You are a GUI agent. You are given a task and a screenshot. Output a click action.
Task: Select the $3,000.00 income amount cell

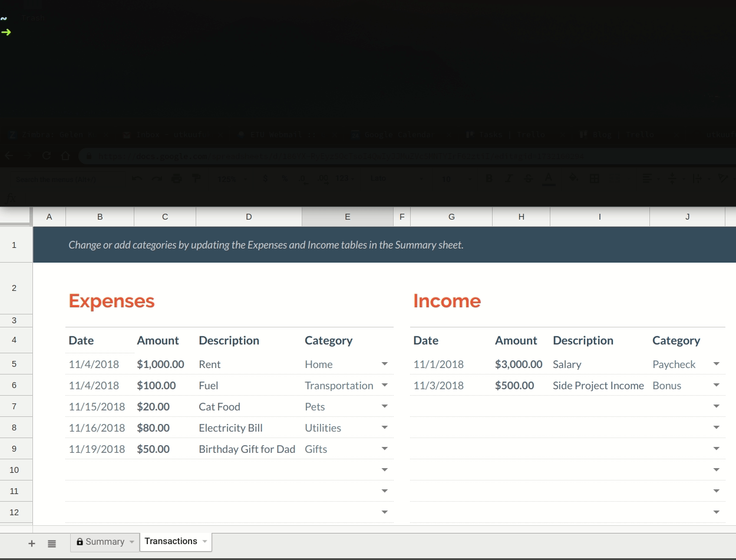pos(522,364)
